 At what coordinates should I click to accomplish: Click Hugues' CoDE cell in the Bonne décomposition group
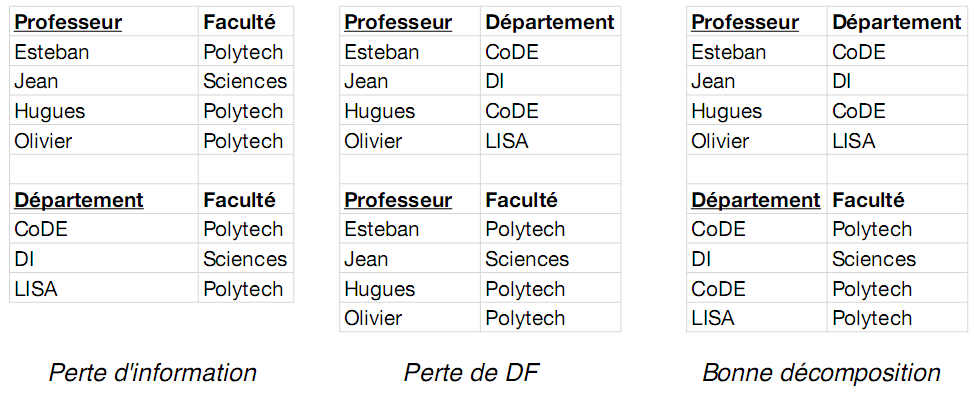(x=898, y=111)
